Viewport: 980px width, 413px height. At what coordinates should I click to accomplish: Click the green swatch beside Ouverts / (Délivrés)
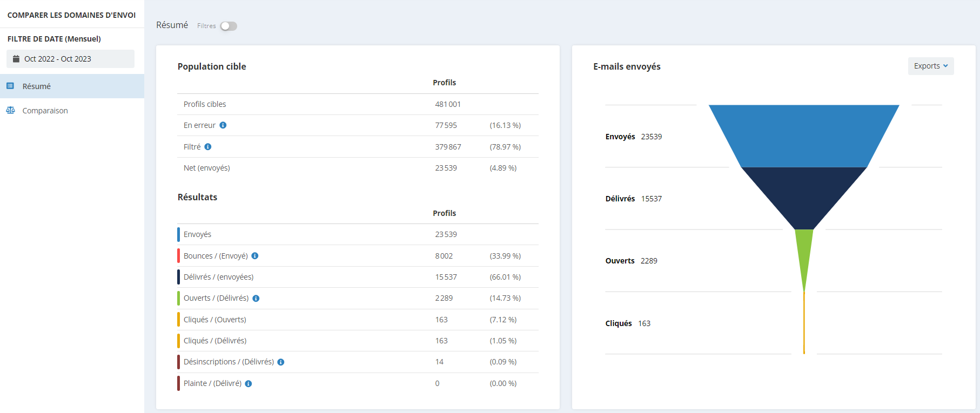point(178,298)
